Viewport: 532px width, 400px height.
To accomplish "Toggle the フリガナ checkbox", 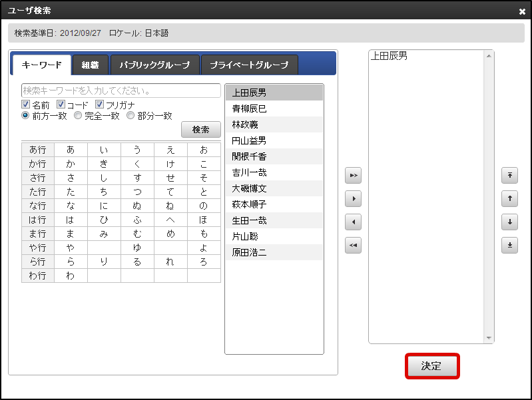I will [99, 104].
